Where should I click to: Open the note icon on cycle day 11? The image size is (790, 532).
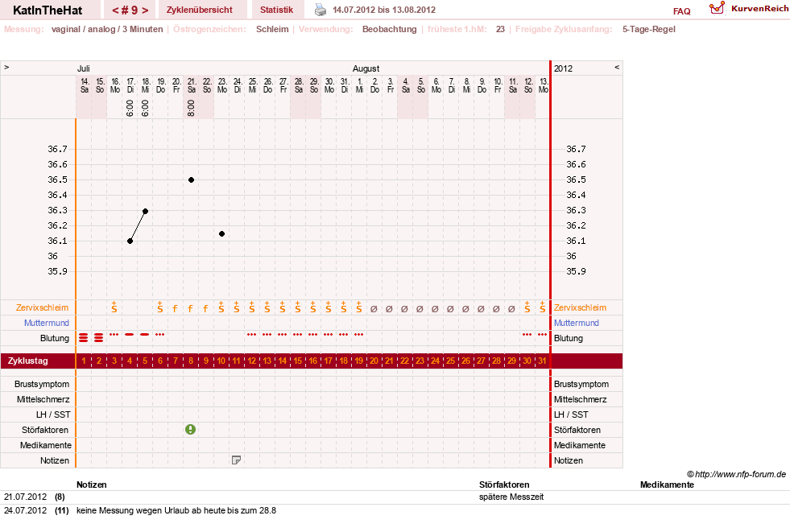click(236, 460)
